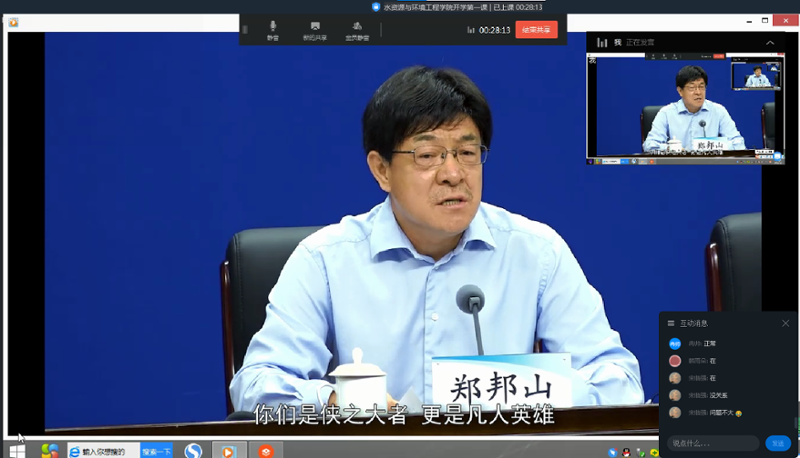Open the 我的共享 screen share option
Image resolution: width=800 pixels, height=458 pixels.
tap(315, 30)
